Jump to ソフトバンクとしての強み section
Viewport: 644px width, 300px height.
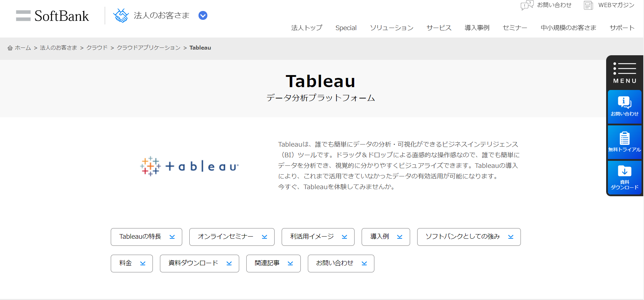469,237
